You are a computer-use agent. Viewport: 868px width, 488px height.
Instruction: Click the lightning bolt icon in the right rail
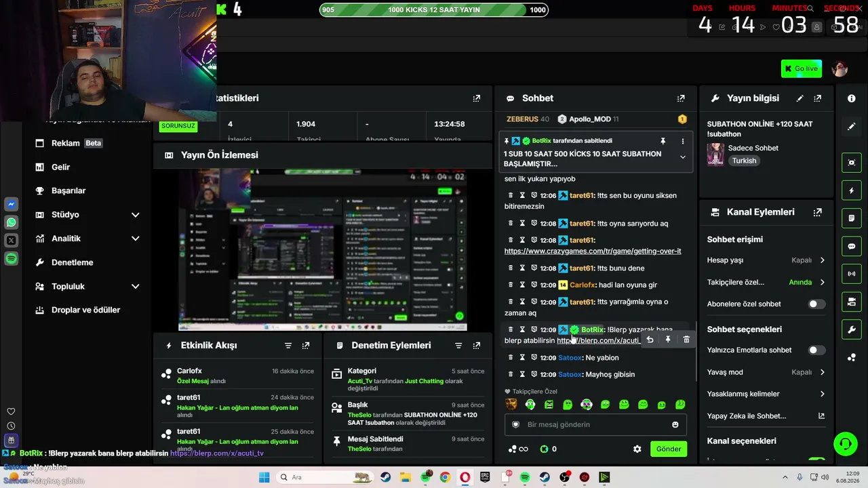(x=852, y=191)
